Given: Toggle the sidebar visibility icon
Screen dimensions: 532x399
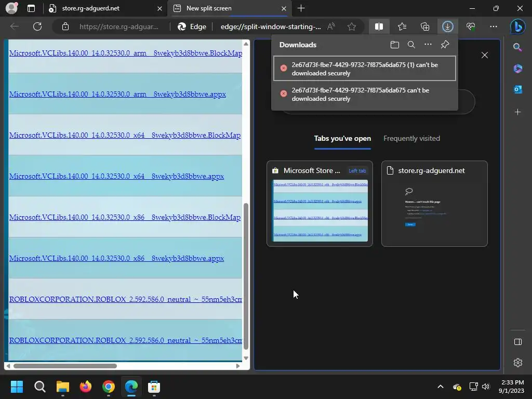Looking at the screenshot, I should [518, 342].
